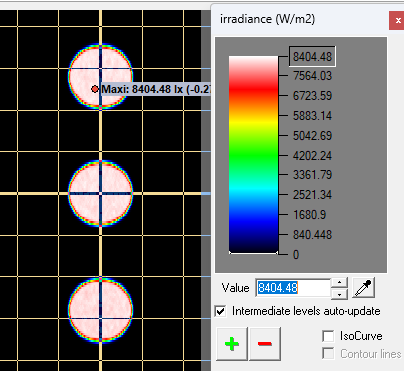Select the 8404.48 top scale level
The image size is (404, 371).
[x=312, y=57]
